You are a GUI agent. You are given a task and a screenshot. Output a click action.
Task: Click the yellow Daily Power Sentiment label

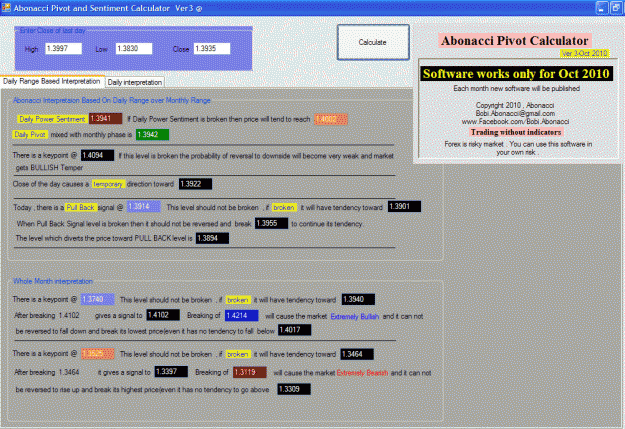52,119
